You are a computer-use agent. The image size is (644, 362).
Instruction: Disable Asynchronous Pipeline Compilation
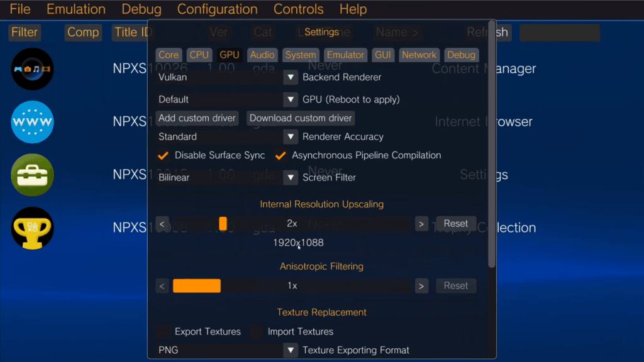280,155
